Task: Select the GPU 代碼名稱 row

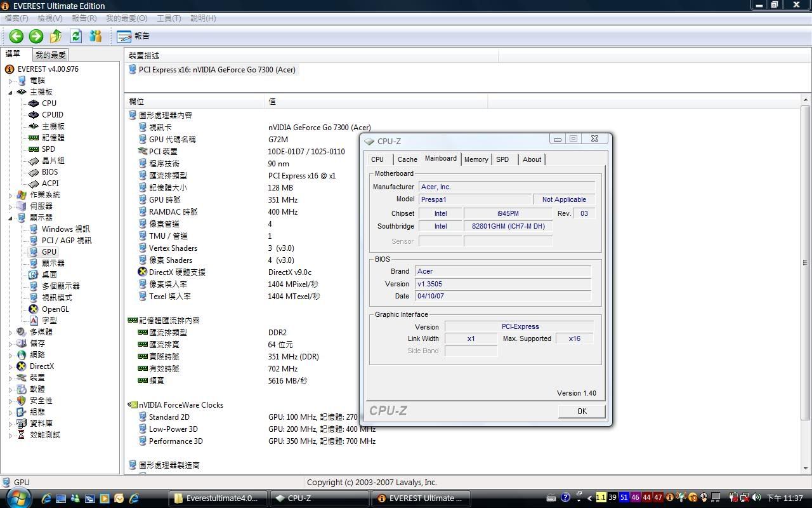Action: [x=172, y=140]
